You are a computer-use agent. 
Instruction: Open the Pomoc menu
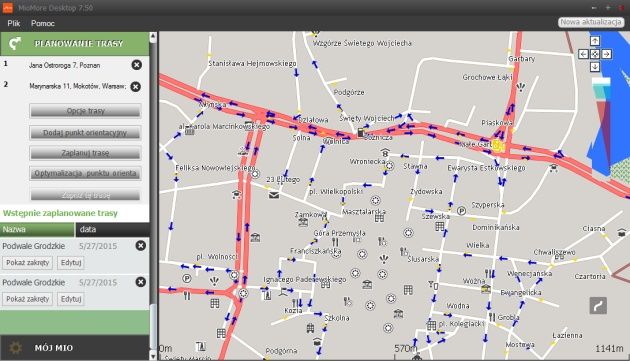[x=43, y=23]
